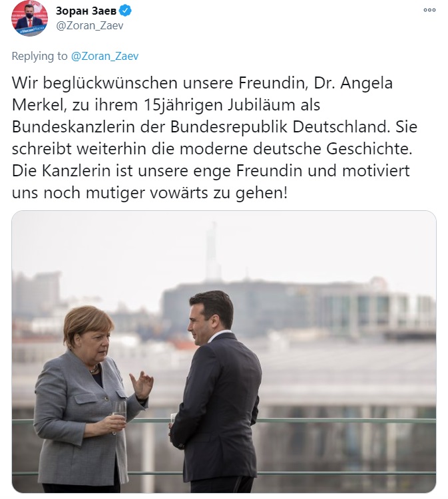
Task: Open the attached photo in full view
Action: tap(224, 352)
